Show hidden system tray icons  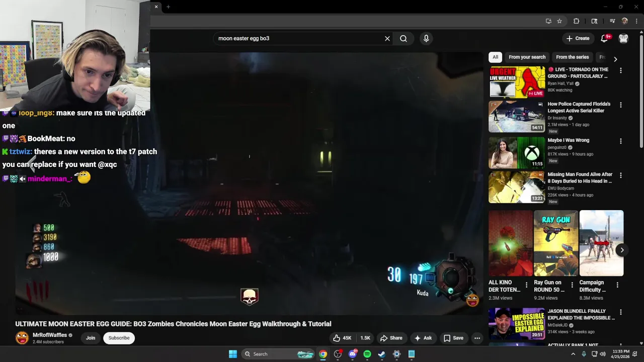click(x=573, y=354)
